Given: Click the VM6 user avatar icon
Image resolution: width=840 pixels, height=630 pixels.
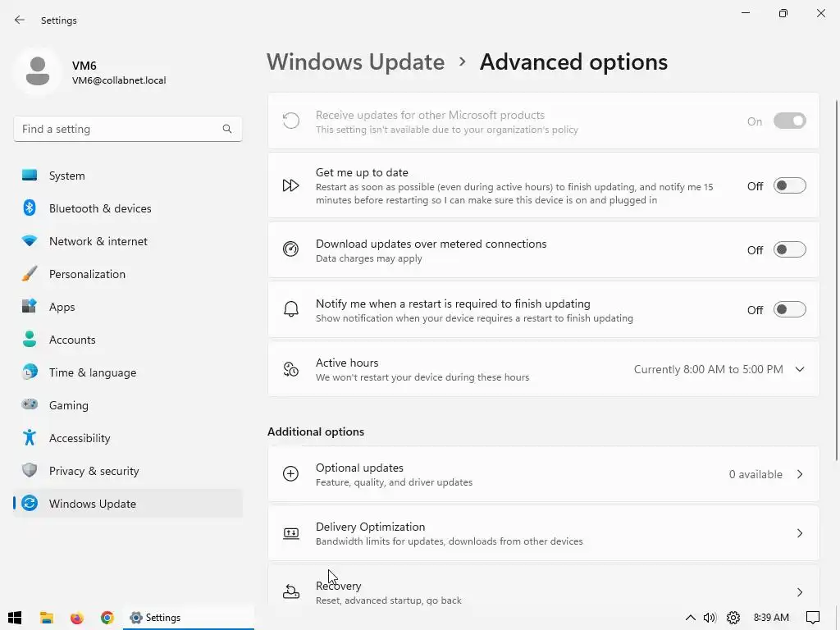Looking at the screenshot, I should click(38, 71).
